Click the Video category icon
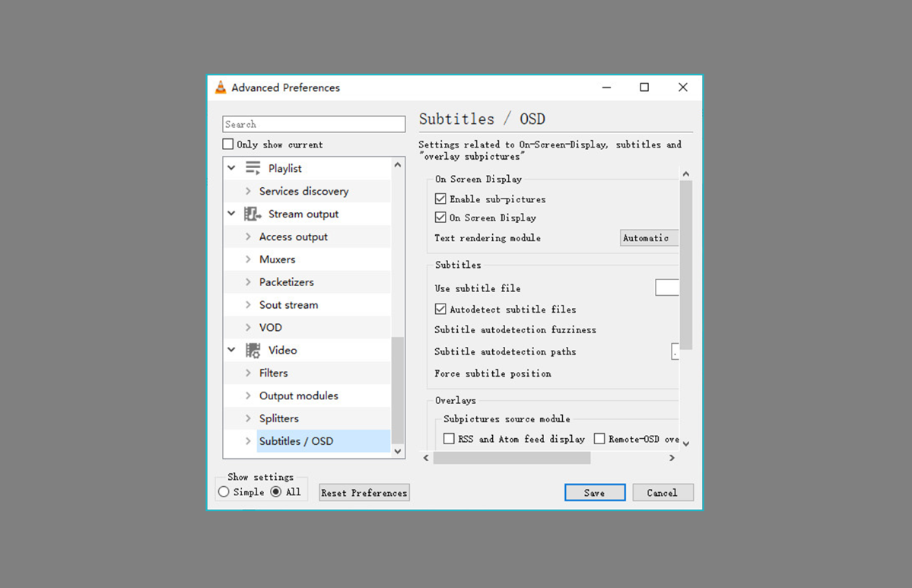 253,350
